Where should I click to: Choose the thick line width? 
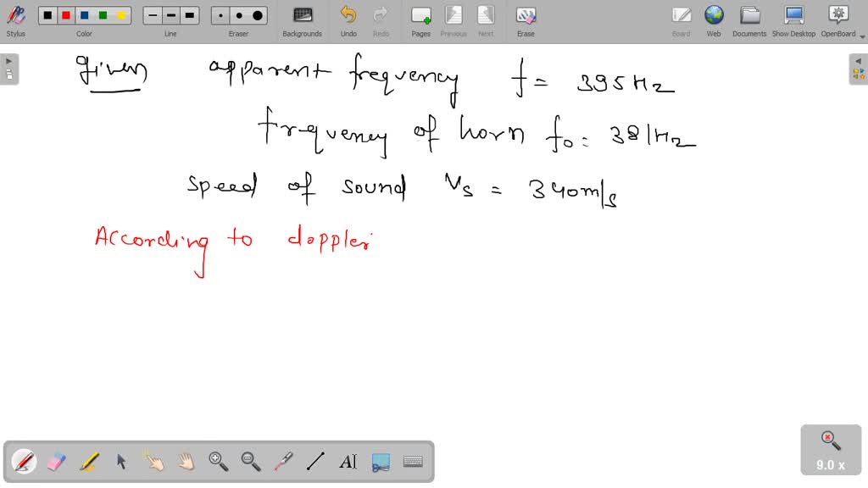(189, 15)
